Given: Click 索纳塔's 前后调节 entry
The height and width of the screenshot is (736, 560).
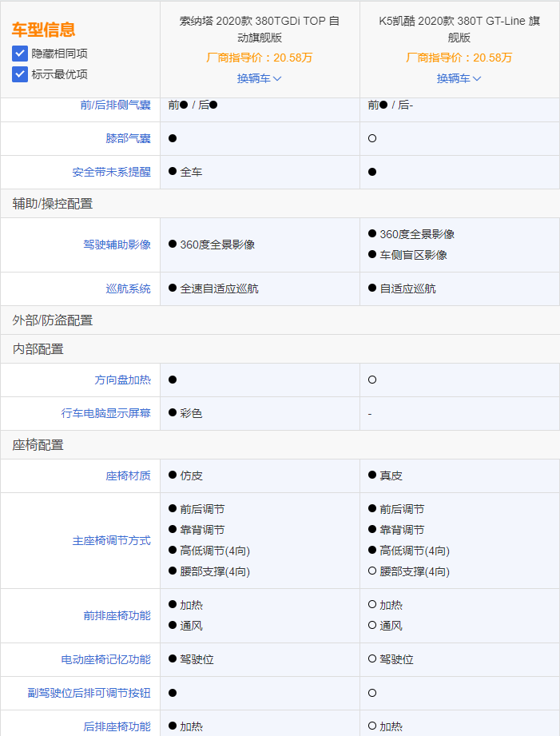Looking at the screenshot, I should click(197, 509).
